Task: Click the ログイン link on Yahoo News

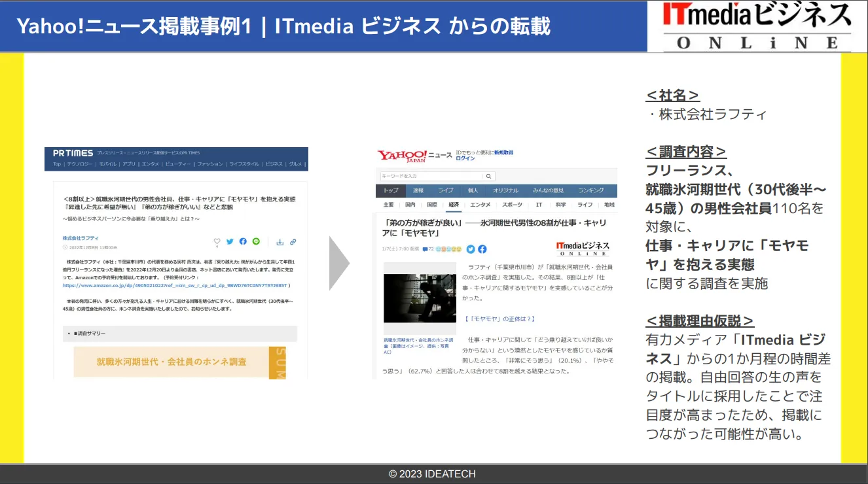Action: click(465, 158)
